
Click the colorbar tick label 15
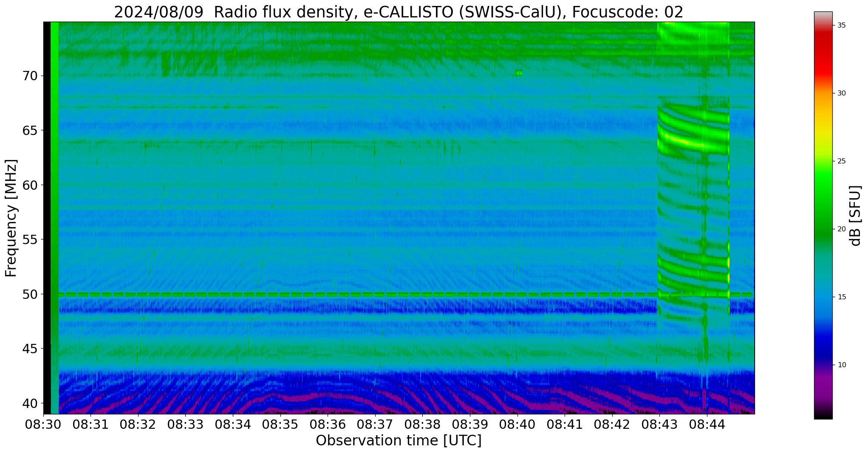pos(841,297)
